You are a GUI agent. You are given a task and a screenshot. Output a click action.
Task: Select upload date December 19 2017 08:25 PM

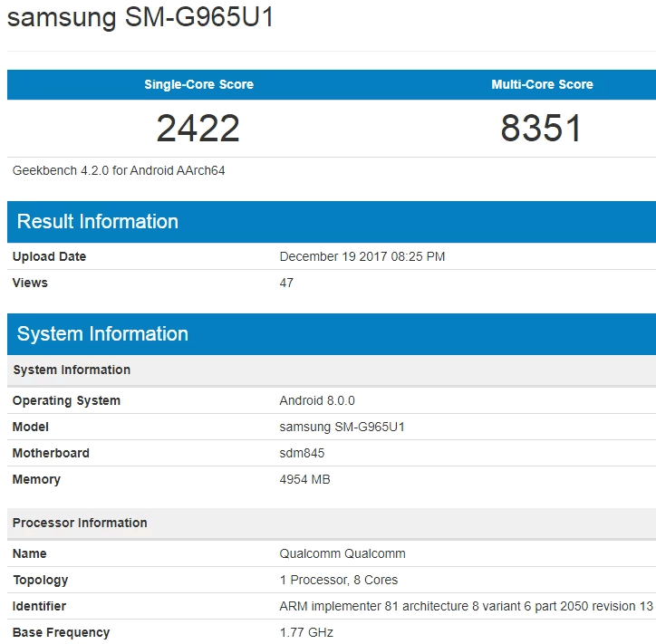[x=362, y=256]
